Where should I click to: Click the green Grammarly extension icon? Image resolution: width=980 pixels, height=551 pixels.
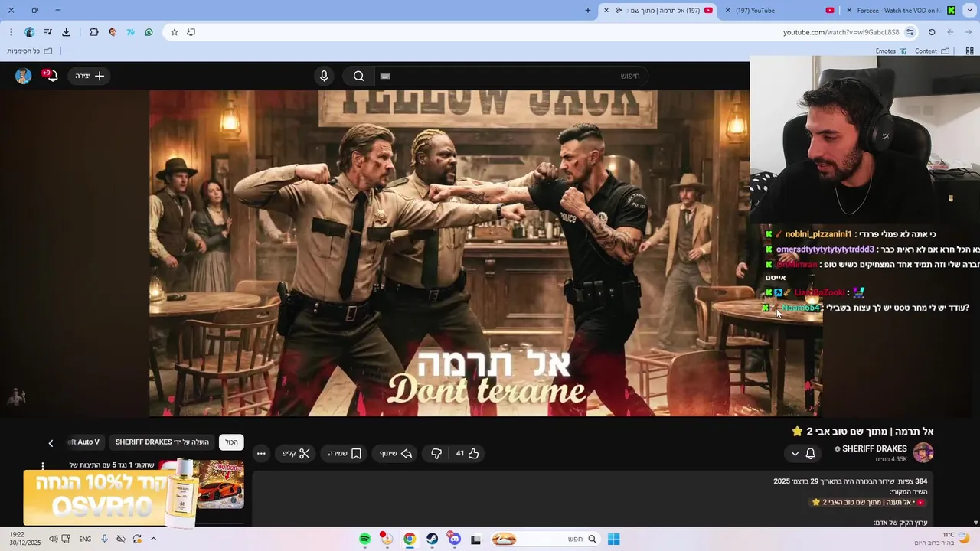point(149,32)
